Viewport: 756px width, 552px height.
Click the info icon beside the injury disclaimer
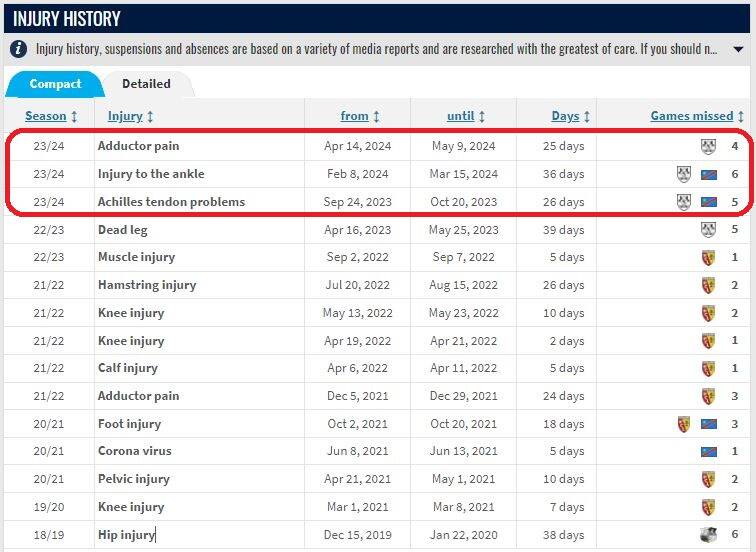pyautogui.click(x=18, y=48)
